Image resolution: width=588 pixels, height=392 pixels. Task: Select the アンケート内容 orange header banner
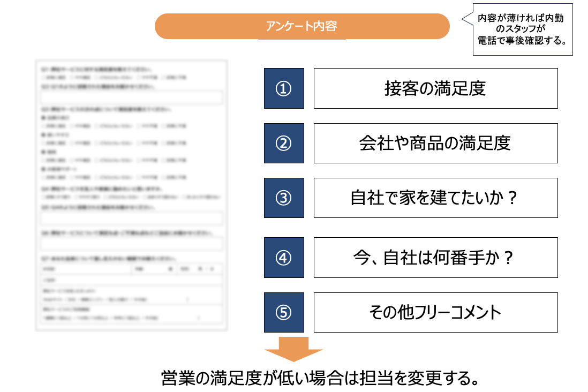[301, 26]
